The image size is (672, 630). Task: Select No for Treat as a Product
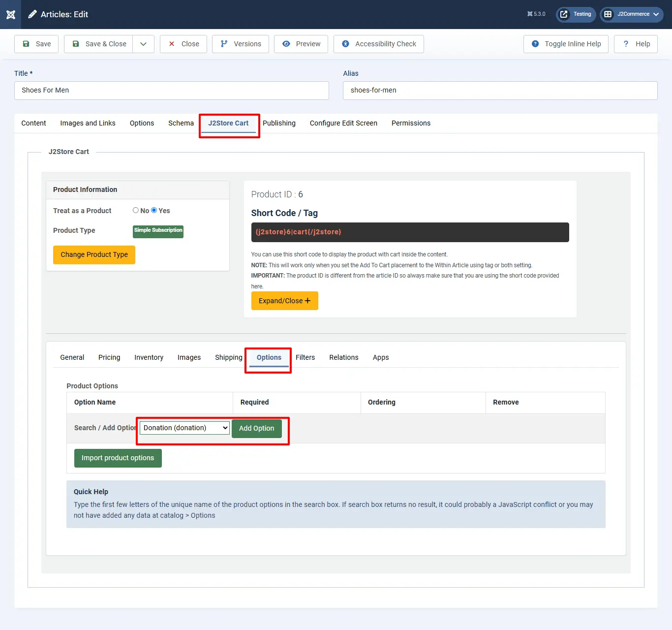pos(136,210)
